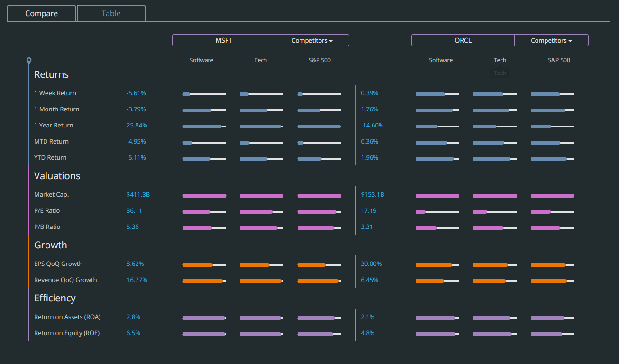Select MSFT's P/B ratio value 5.36
The height and width of the screenshot is (364, 619).
133,227
